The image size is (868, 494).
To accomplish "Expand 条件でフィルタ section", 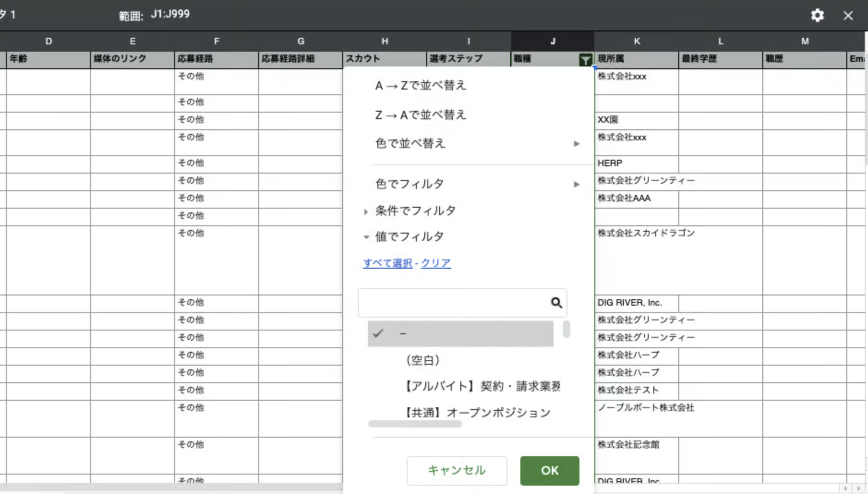I will 415,211.
